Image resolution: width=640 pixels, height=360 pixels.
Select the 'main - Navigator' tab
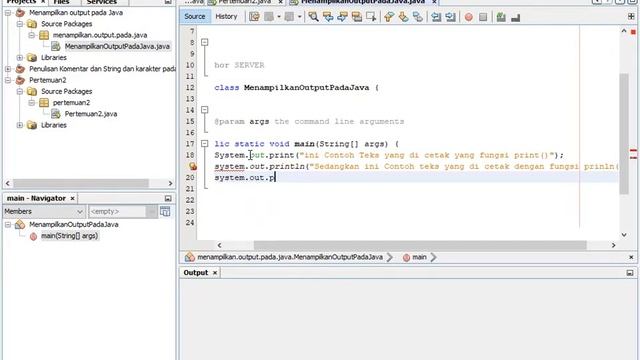coord(36,198)
